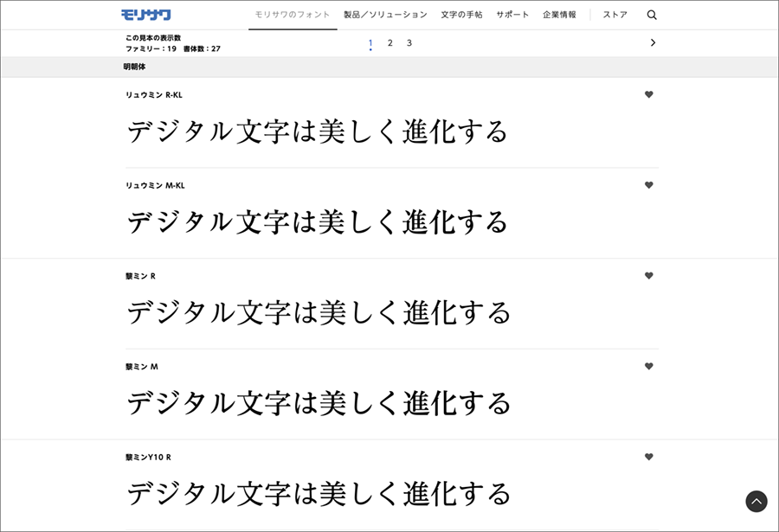Click the この見本の表示数 label
779x532 pixels.
[x=153, y=38]
